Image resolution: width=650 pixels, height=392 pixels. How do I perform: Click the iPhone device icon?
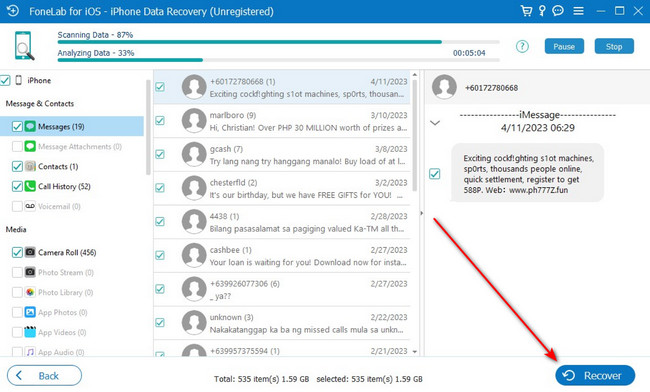pos(19,80)
